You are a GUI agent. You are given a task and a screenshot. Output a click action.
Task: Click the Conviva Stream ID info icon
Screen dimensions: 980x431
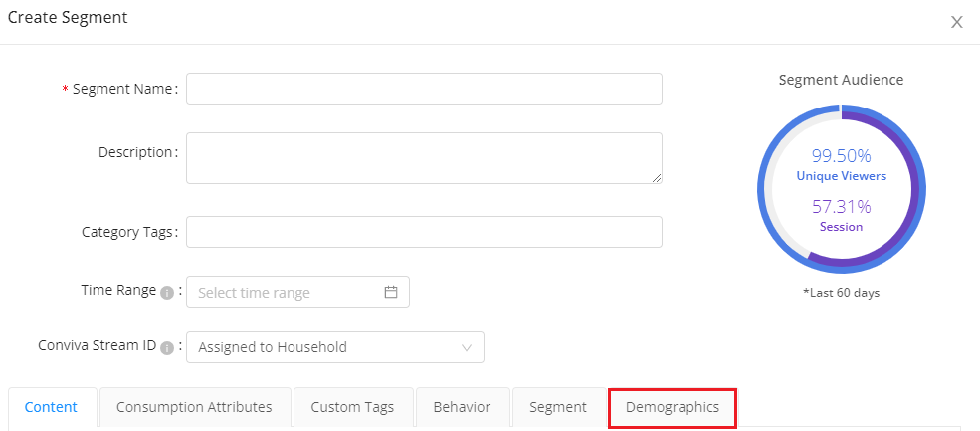[167, 348]
